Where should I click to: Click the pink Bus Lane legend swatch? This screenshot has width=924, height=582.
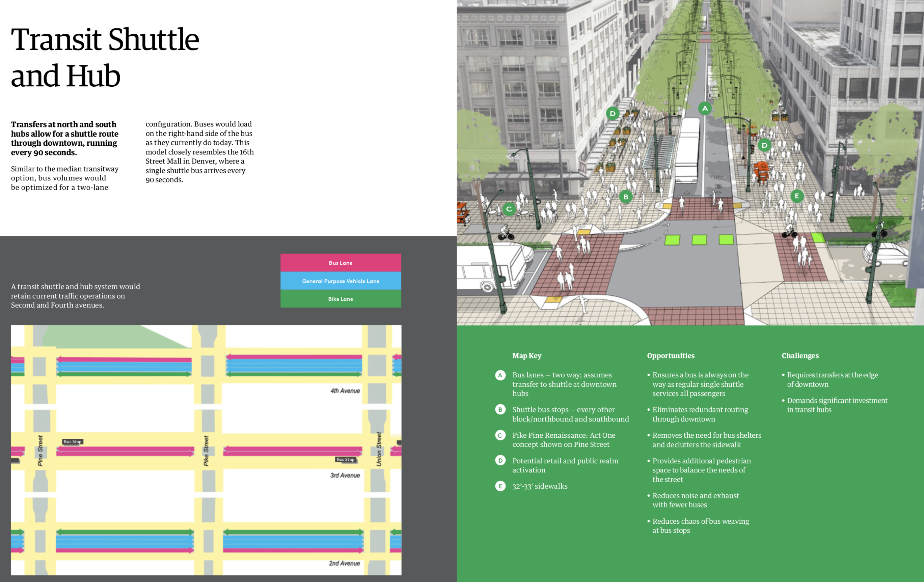pos(341,263)
